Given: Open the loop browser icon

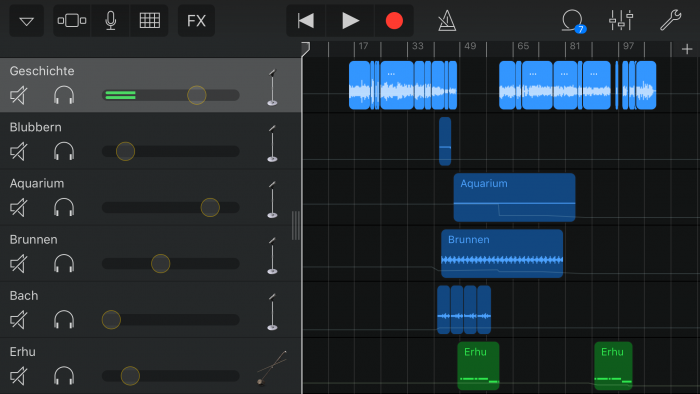Looking at the screenshot, I should click(x=573, y=21).
